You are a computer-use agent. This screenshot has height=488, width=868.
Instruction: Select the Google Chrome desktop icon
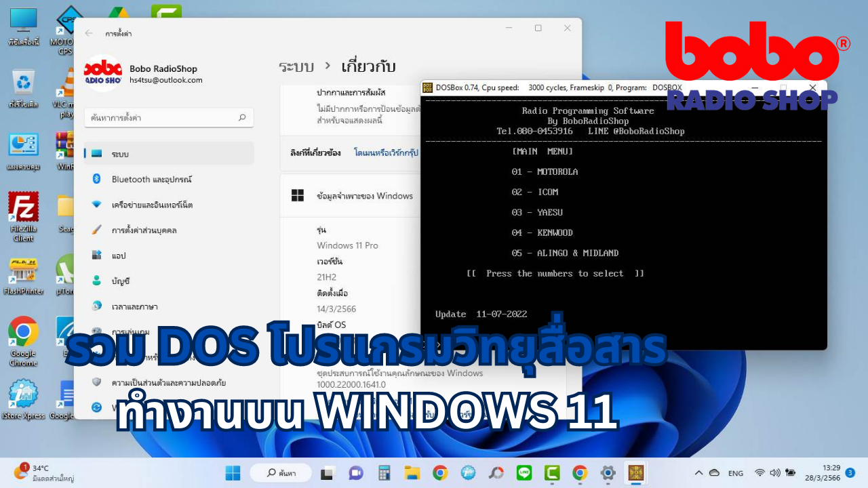pyautogui.click(x=23, y=341)
